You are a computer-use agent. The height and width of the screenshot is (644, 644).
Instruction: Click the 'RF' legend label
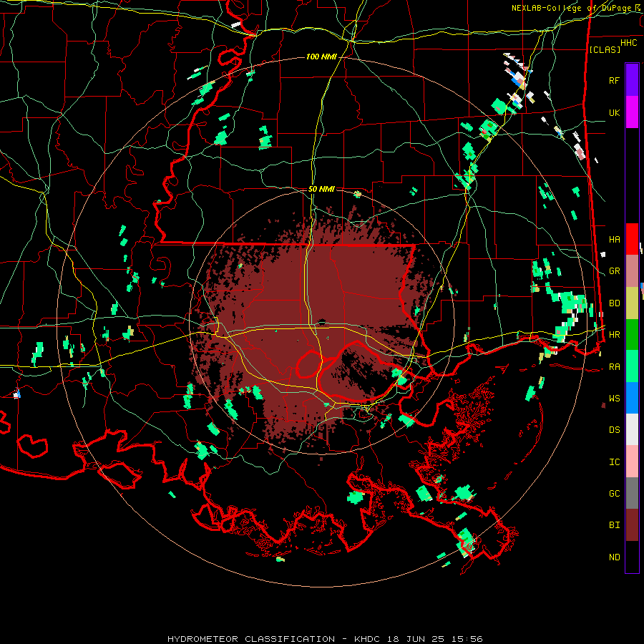point(614,80)
